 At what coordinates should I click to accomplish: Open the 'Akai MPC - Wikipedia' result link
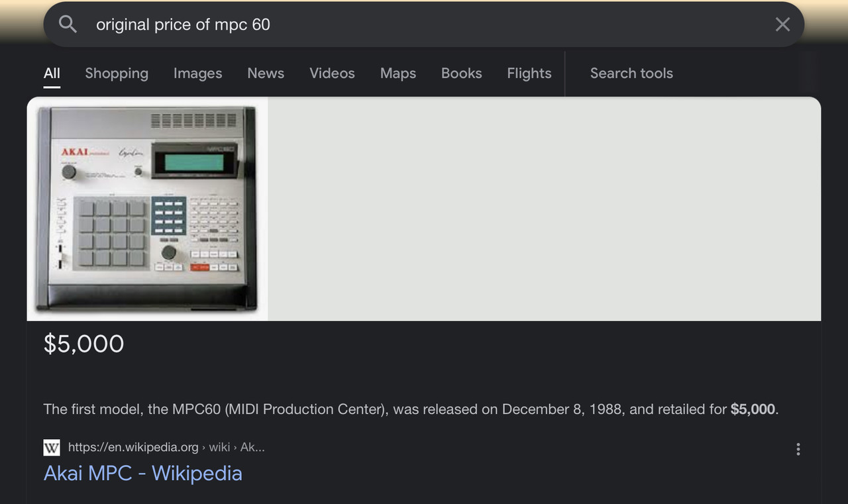(143, 474)
